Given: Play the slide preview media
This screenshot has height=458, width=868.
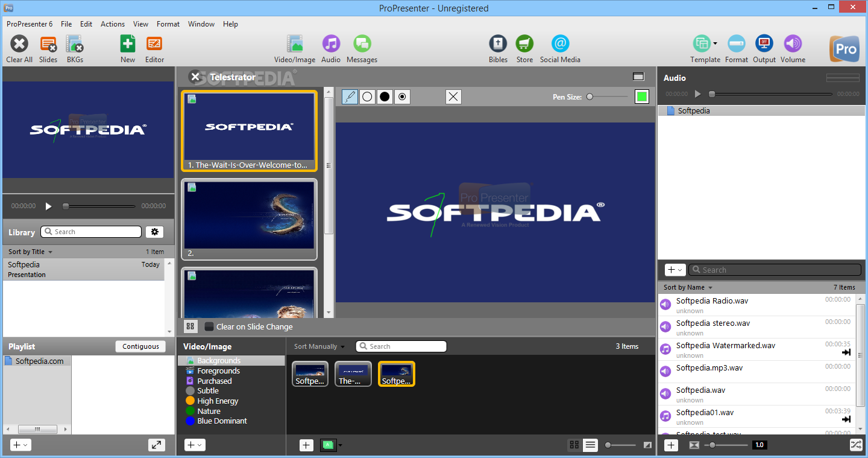Looking at the screenshot, I should pyautogui.click(x=49, y=206).
